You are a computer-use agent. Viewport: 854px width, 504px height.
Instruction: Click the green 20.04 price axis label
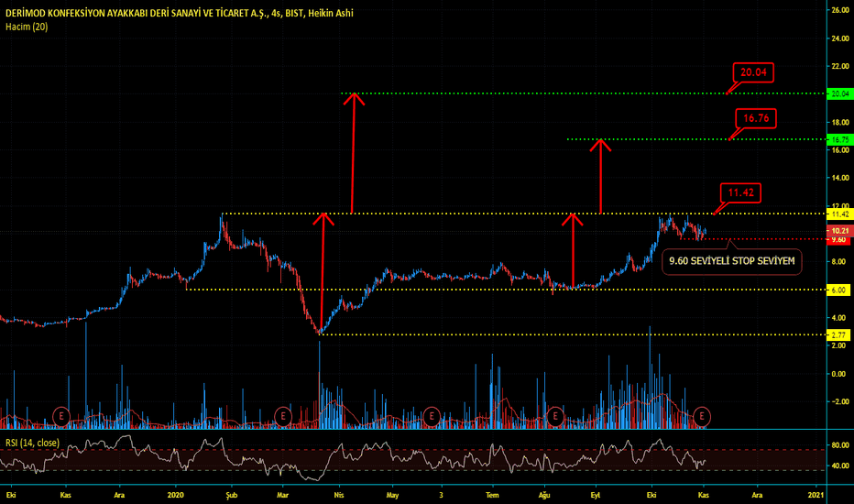pos(840,93)
